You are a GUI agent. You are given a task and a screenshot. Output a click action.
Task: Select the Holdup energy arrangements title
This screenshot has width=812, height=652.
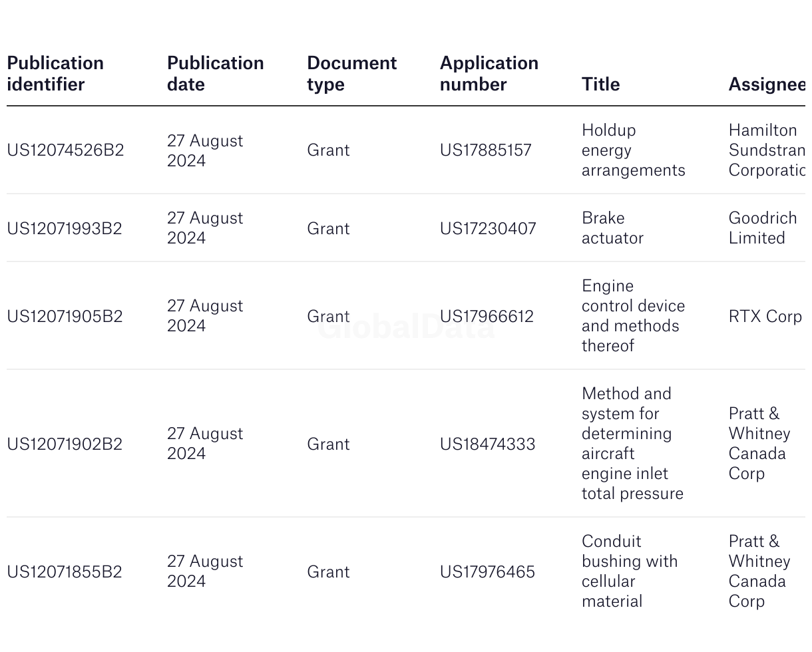point(633,150)
